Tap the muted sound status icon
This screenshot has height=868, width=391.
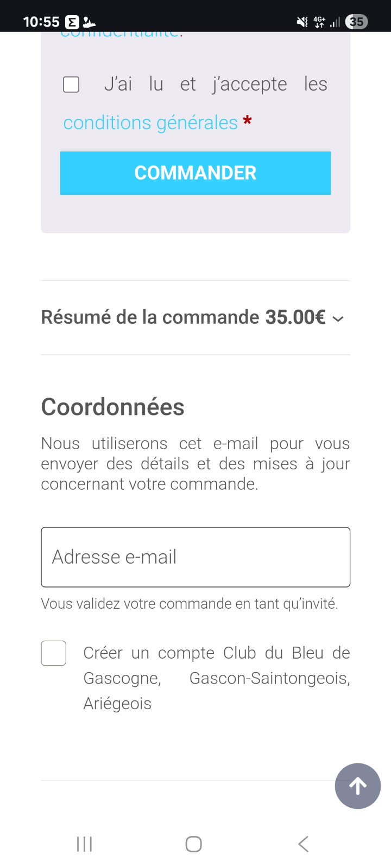[302, 22]
